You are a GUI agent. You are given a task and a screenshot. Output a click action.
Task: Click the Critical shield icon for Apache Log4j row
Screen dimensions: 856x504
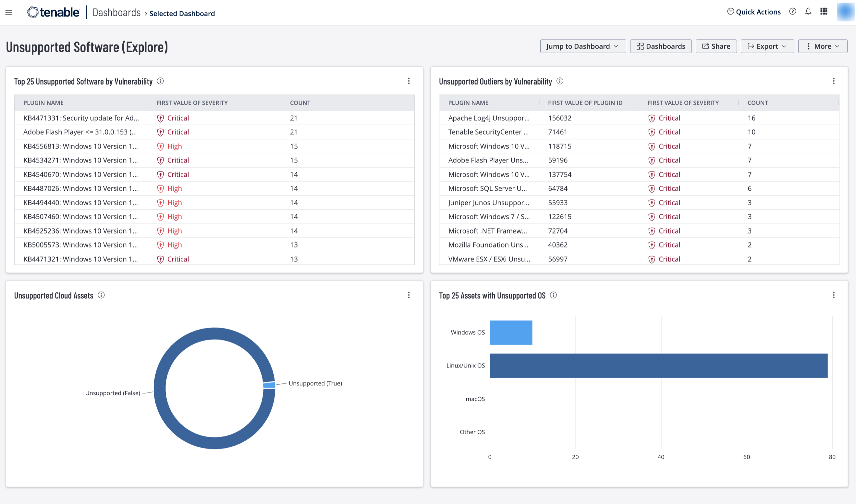pyautogui.click(x=652, y=118)
